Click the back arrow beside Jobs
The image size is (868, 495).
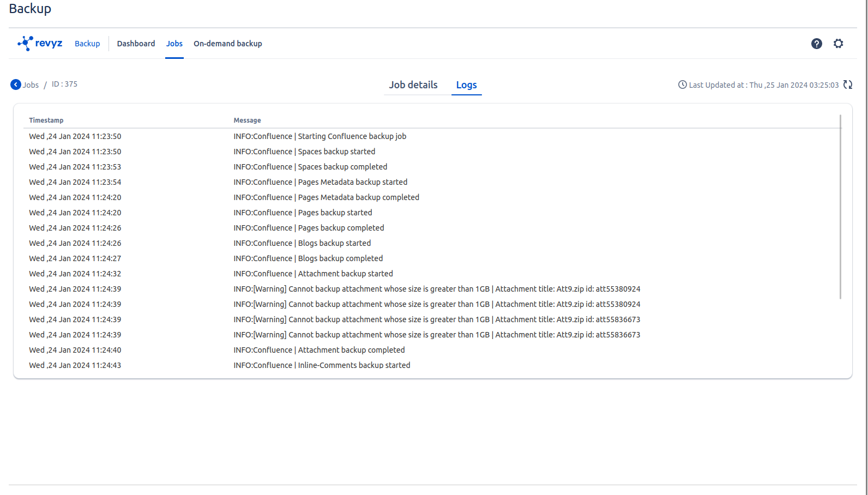tap(16, 84)
